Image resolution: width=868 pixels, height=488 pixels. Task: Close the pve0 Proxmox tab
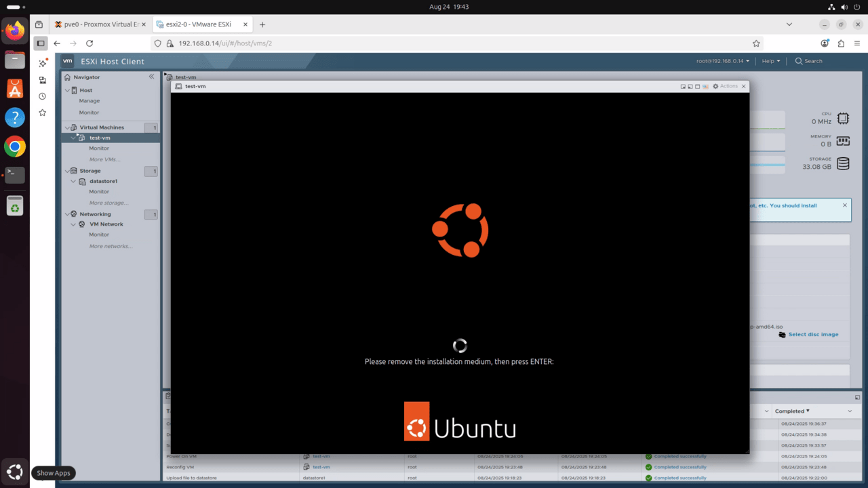point(143,24)
